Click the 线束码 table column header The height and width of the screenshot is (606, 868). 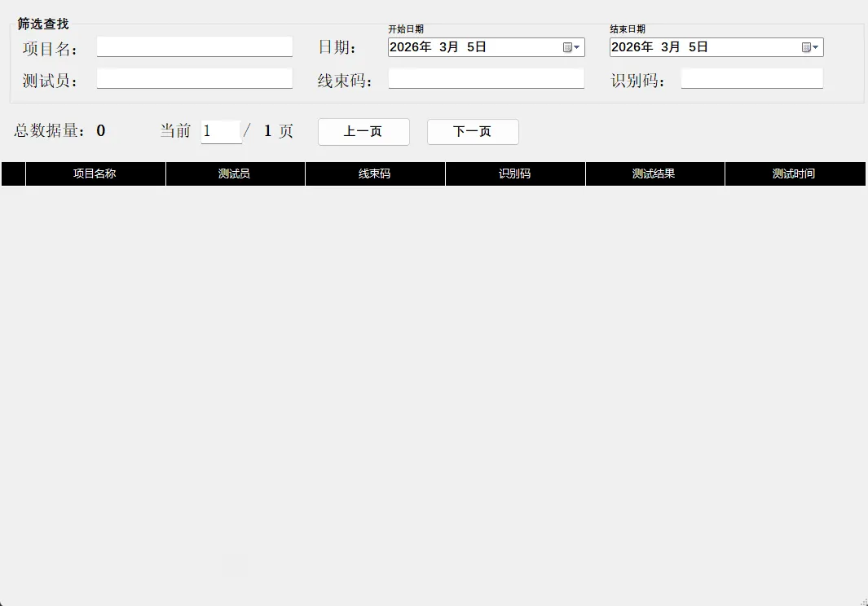pos(375,174)
